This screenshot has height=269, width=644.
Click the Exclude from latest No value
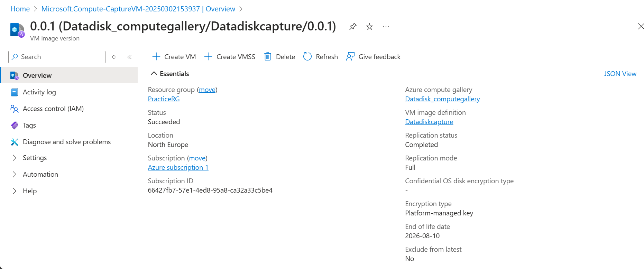[x=410, y=259]
